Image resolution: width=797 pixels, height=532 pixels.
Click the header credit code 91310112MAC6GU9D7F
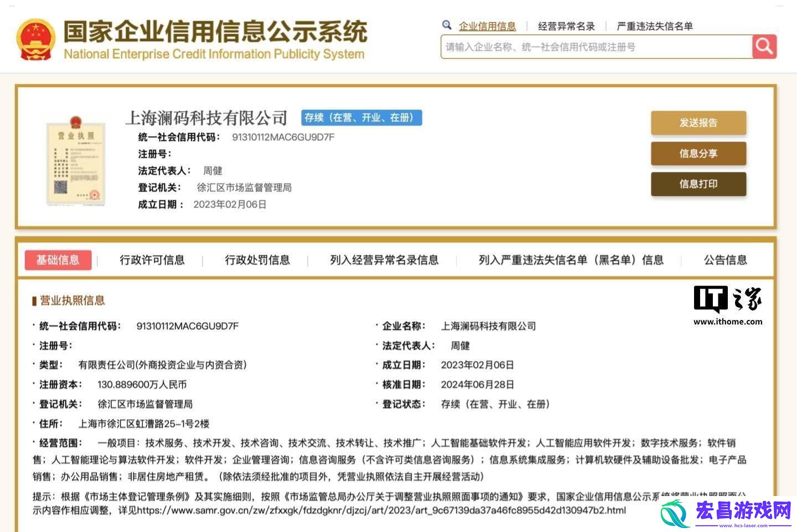click(283, 137)
